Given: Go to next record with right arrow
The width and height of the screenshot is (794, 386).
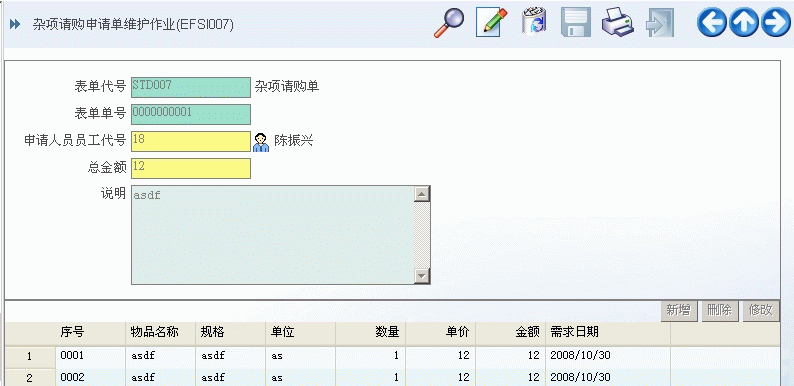Looking at the screenshot, I should (x=776, y=23).
